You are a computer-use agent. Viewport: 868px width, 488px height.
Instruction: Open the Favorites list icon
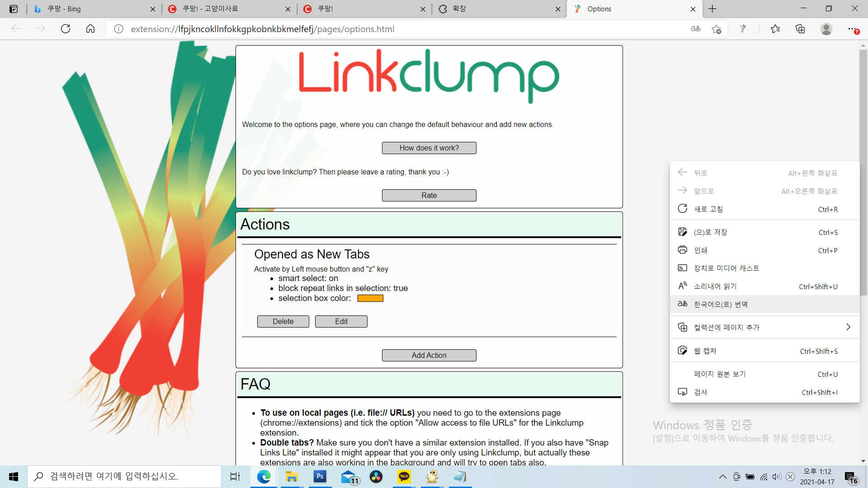click(775, 29)
